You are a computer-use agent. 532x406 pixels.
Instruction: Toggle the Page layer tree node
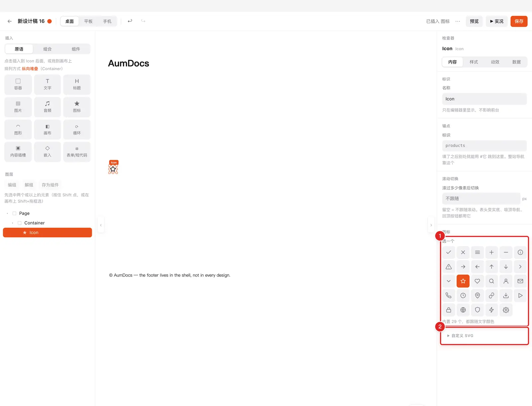[7, 213]
